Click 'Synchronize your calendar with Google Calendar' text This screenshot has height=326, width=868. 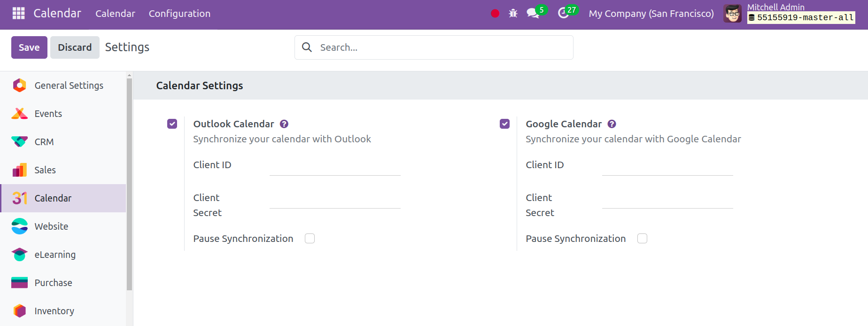point(633,139)
